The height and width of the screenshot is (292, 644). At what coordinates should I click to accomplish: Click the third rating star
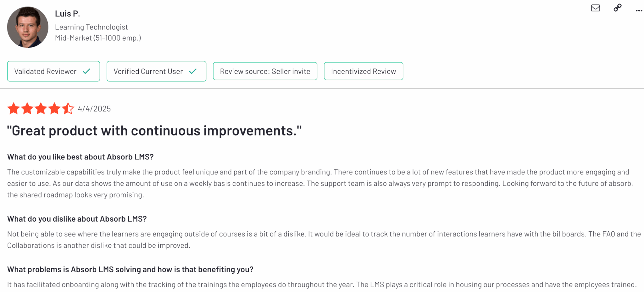tap(41, 109)
